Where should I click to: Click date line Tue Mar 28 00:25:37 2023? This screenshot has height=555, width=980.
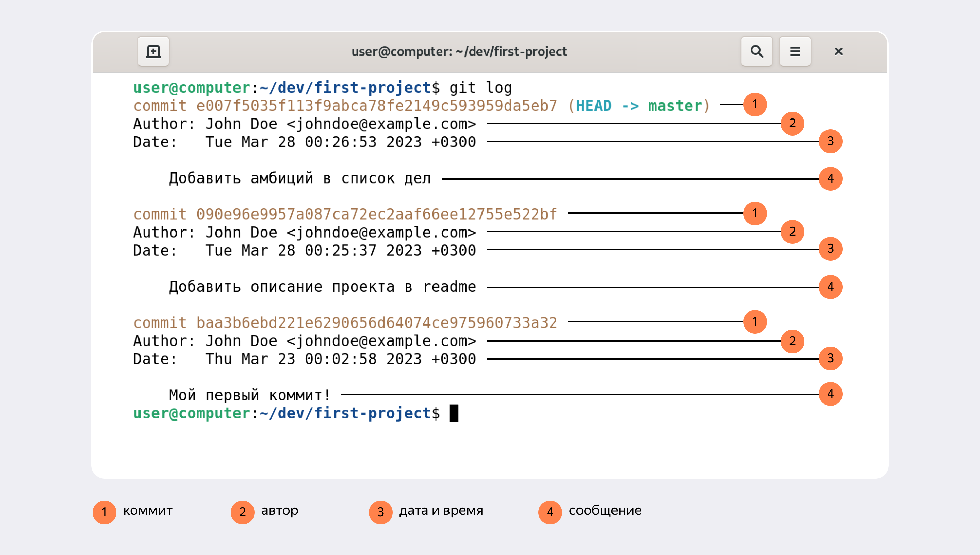pos(304,251)
